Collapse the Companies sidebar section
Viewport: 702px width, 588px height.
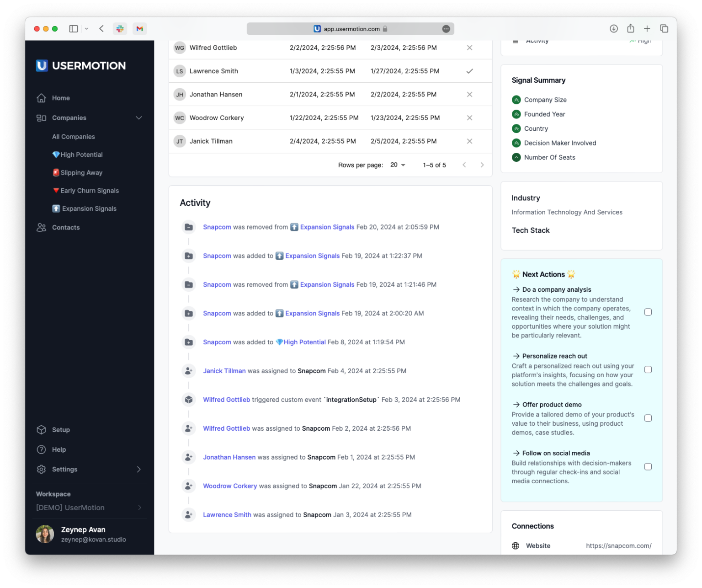(x=139, y=118)
